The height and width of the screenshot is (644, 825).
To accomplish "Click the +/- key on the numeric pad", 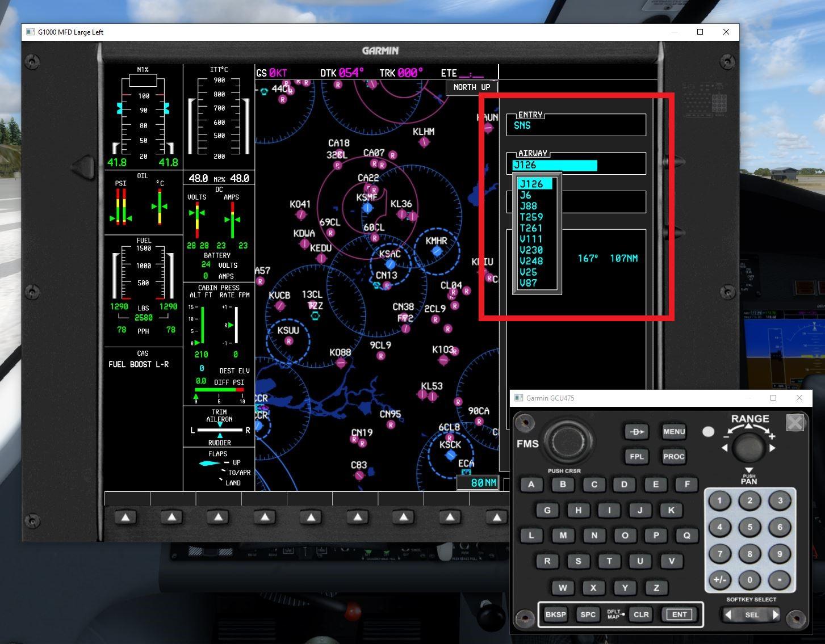I will pyautogui.click(x=719, y=580).
